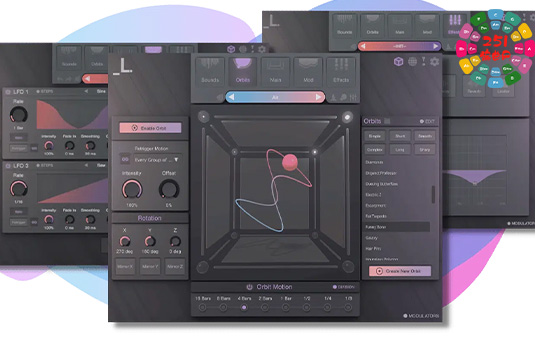Toggle the Orbit Motion power icon

point(249,287)
